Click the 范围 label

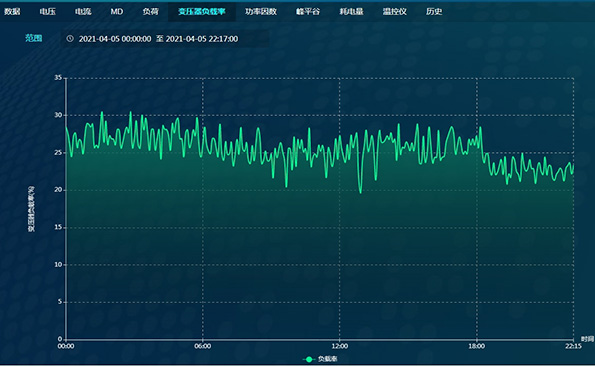coord(34,38)
